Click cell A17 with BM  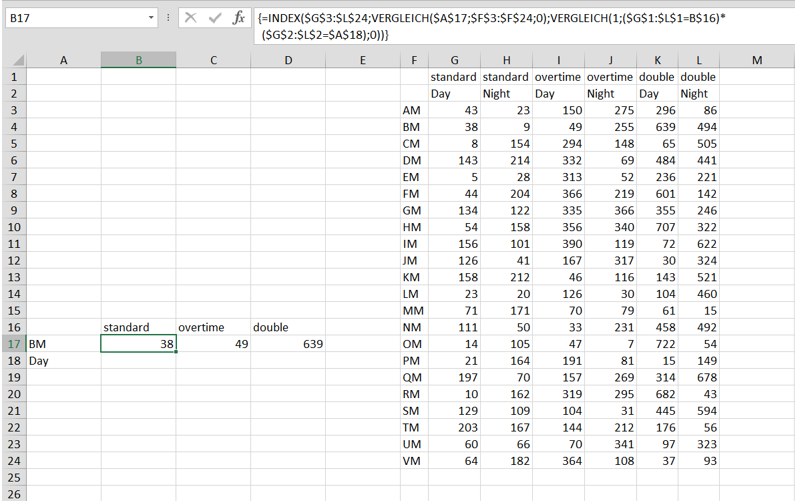[63, 344]
